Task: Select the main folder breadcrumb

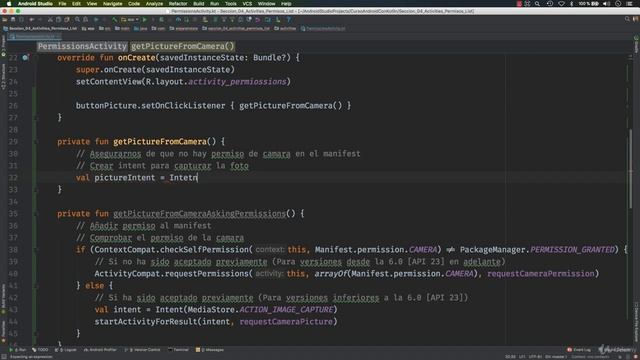Action: coord(122,29)
